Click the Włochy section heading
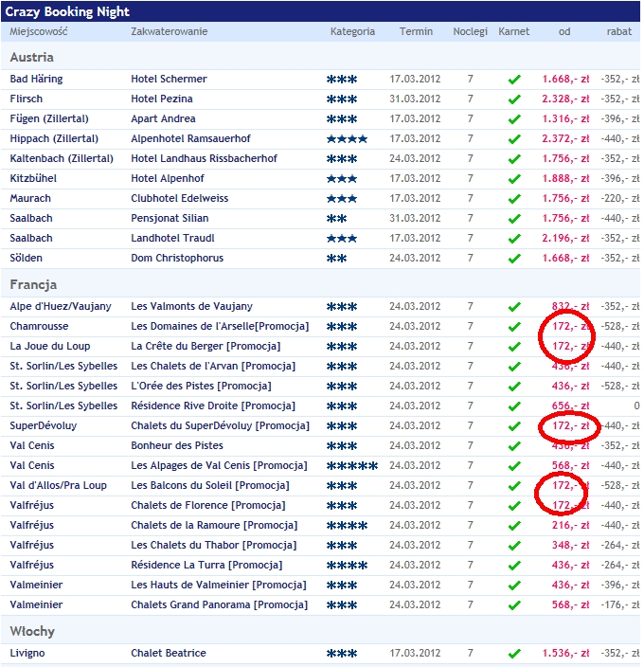 click(x=32, y=631)
